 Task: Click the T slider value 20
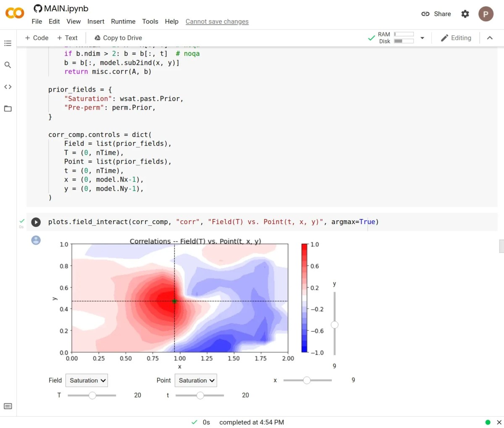click(138, 395)
